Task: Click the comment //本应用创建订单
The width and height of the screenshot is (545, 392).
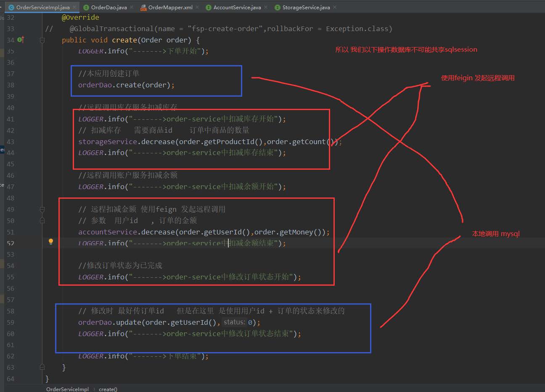Action: pyautogui.click(x=108, y=74)
